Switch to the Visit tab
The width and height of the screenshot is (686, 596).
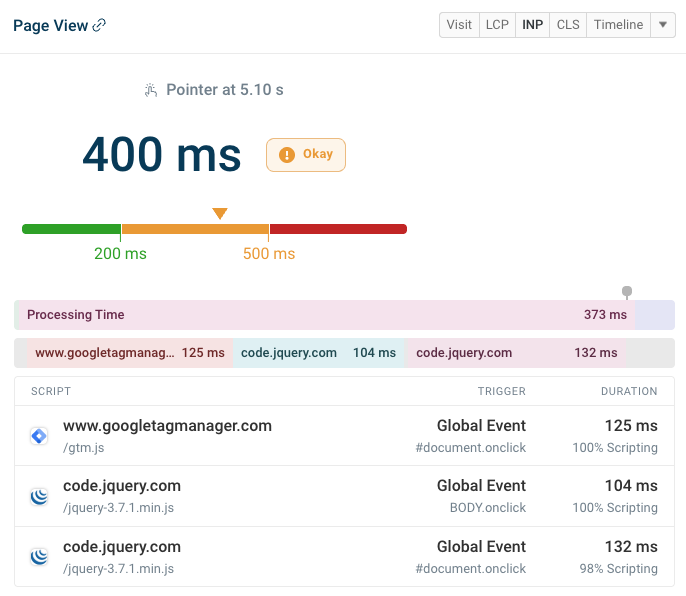tap(459, 25)
